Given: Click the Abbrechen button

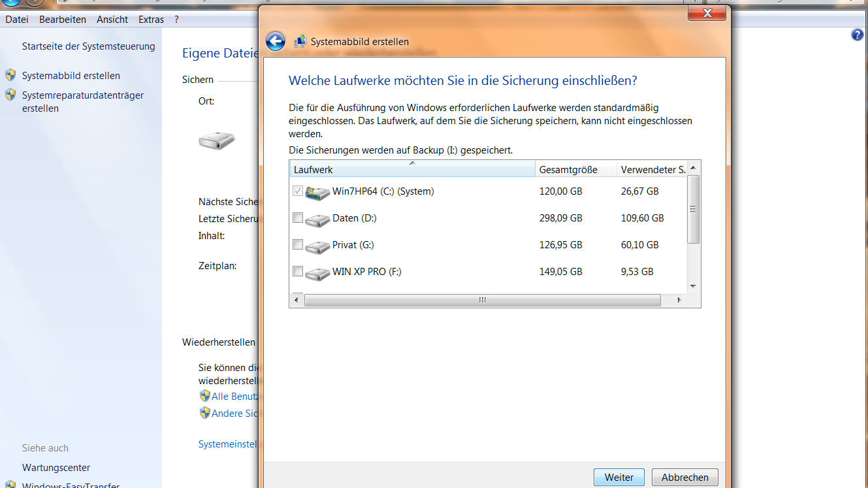Looking at the screenshot, I should 685,478.
